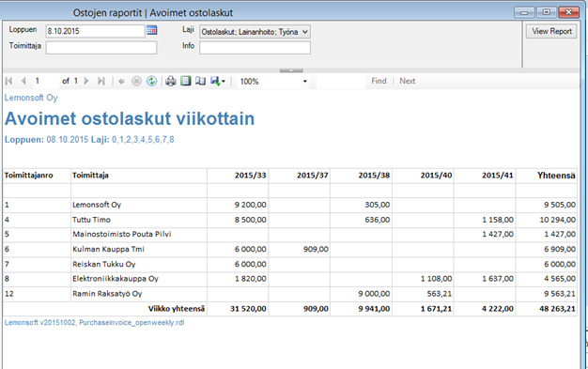
Task: Click the 48 263,21 grand total
Action: (557, 309)
